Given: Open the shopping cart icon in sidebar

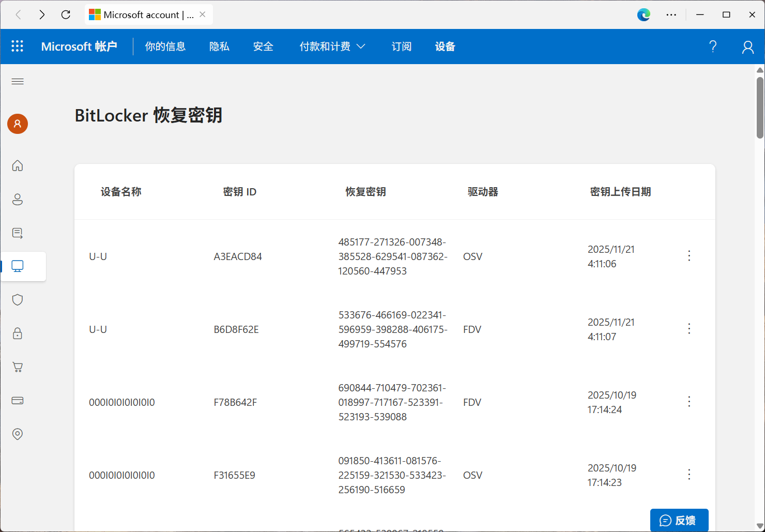Looking at the screenshot, I should [18, 367].
